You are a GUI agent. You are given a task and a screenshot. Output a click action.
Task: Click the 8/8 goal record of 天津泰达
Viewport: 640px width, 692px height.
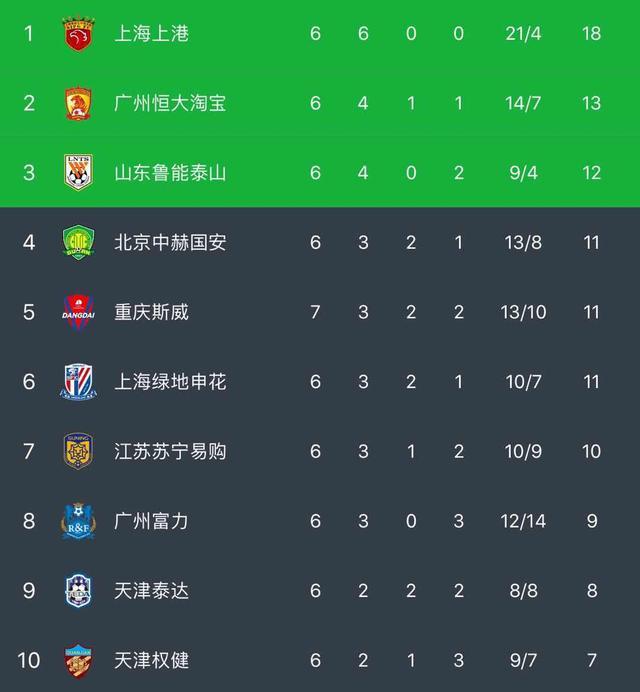pos(523,590)
